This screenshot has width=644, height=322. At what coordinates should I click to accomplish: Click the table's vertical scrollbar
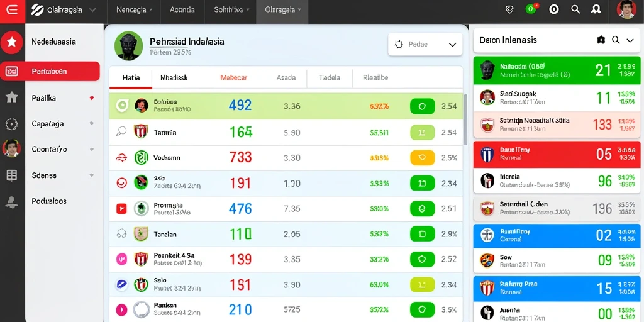point(465,119)
